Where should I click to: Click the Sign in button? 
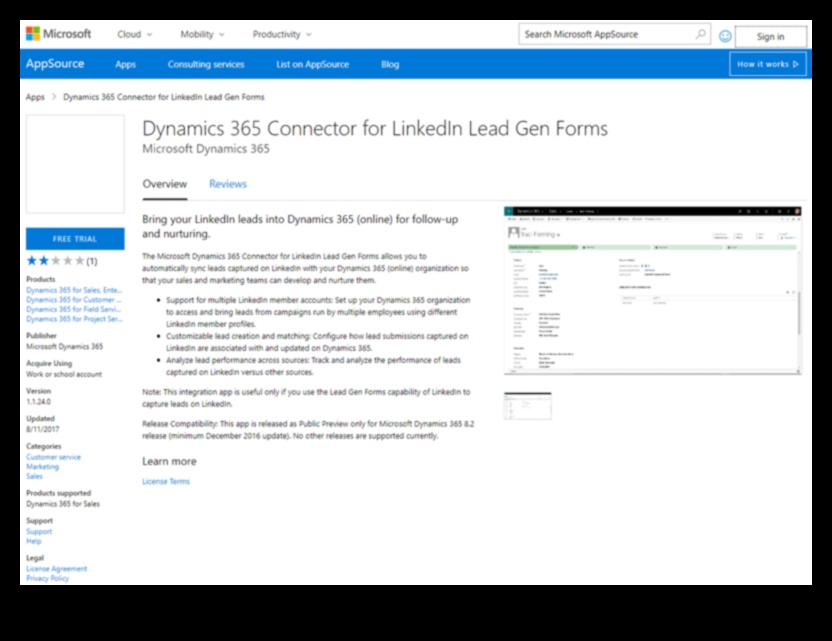click(769, 36)
